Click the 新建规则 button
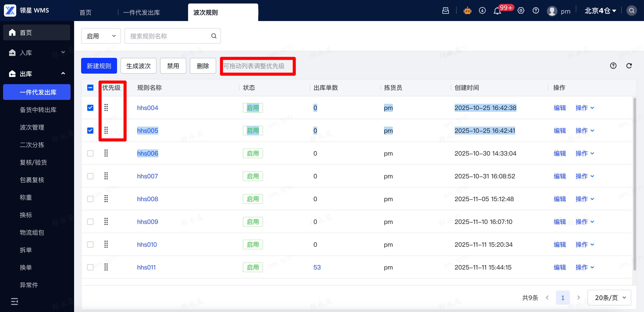Image resolution: width=644 pixels, height=312 pixels. (x=99, y=66)
